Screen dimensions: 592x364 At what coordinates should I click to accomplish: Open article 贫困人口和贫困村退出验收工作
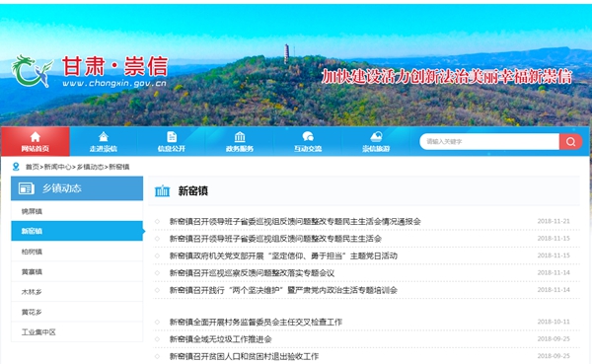coord(244,356)
